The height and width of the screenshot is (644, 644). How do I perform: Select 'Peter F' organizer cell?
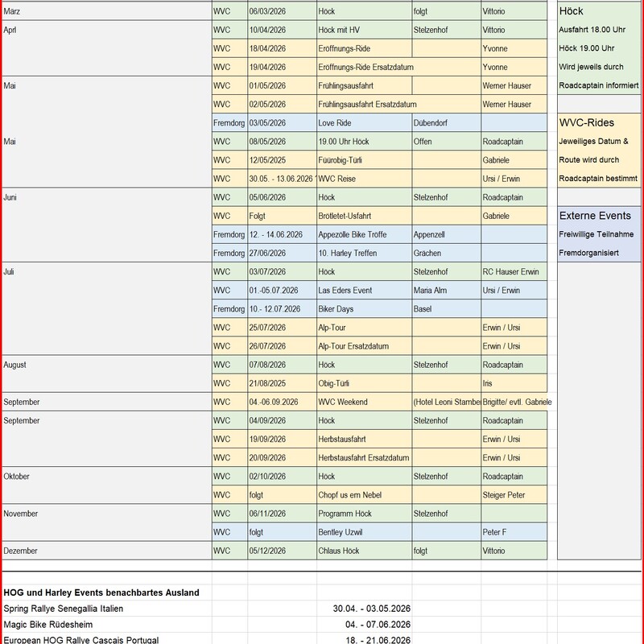[x=514, y=532]
